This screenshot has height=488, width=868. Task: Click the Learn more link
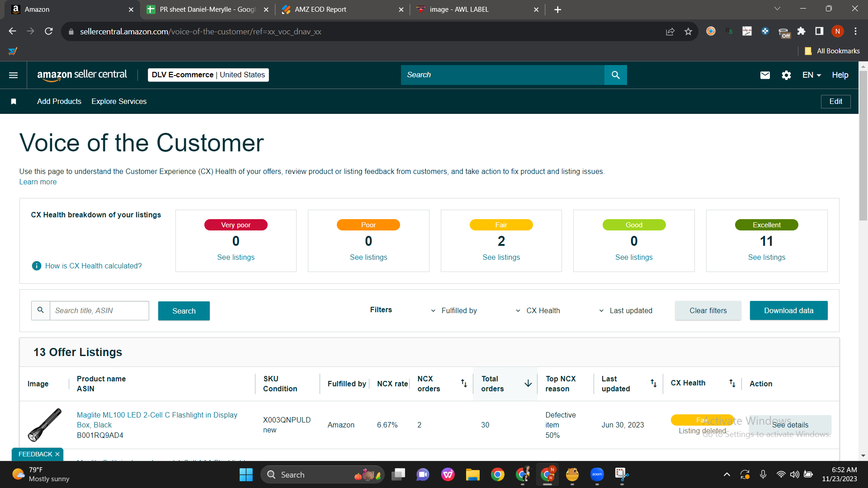38,182
